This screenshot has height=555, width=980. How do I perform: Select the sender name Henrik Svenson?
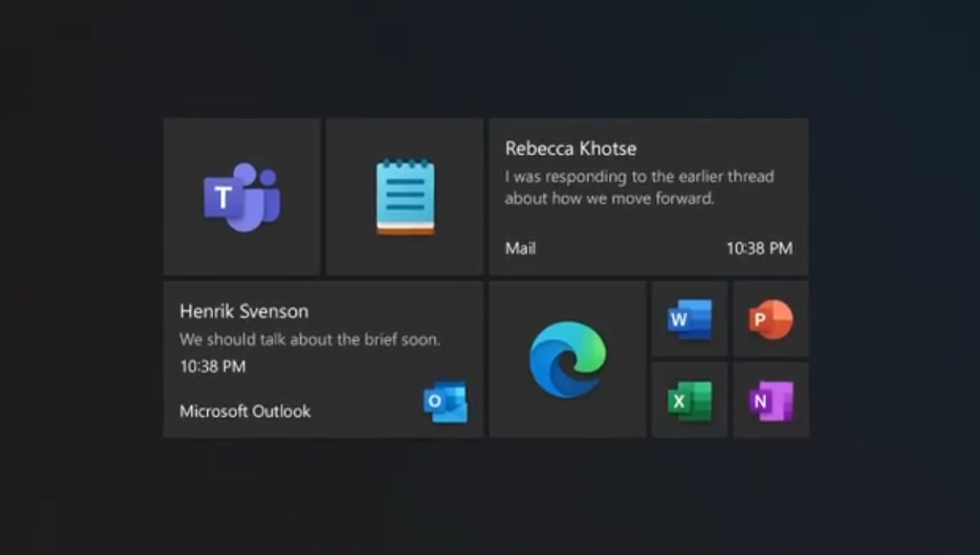click(x=243, y=310)
